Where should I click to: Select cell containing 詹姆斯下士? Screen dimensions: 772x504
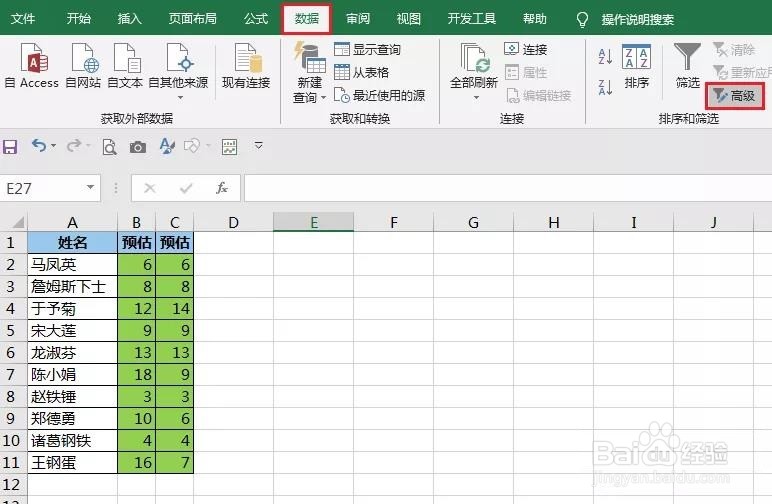coord(72,286)
